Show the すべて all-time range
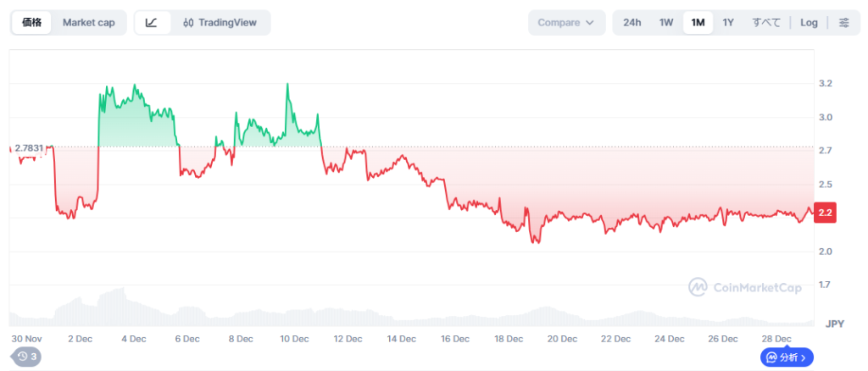This screenshot has height=371, width=868. (766, 23)
